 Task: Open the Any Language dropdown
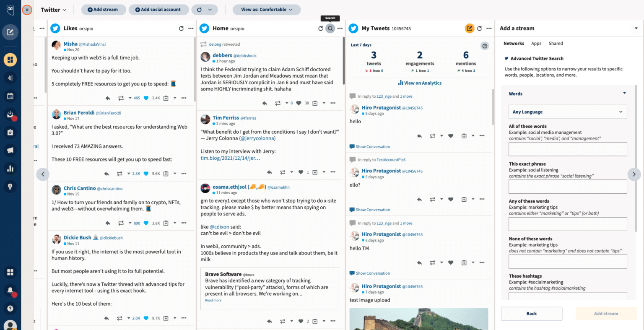568,112
